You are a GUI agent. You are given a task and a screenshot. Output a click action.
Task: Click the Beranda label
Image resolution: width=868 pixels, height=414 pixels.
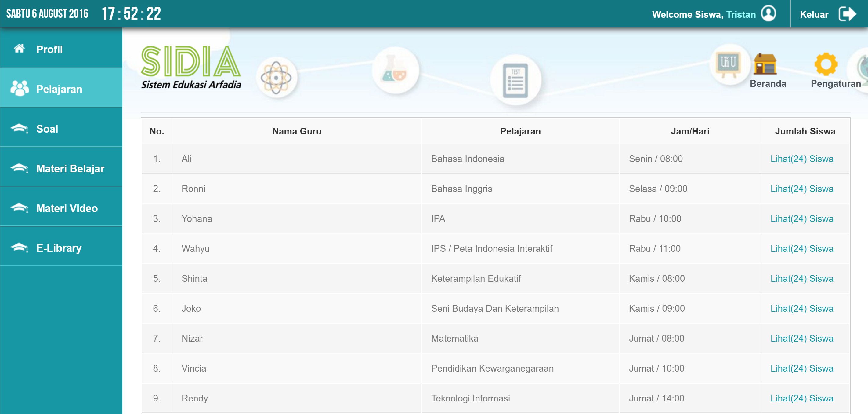click(768, 84)
